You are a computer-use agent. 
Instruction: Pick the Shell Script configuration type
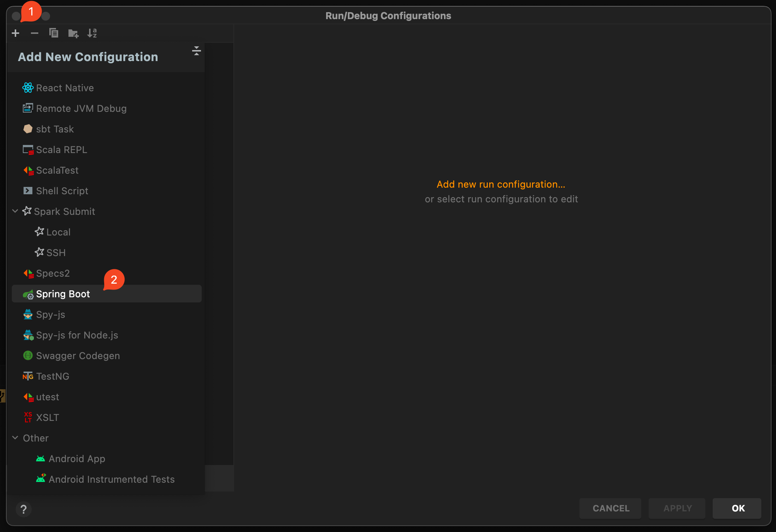point(62,191)
